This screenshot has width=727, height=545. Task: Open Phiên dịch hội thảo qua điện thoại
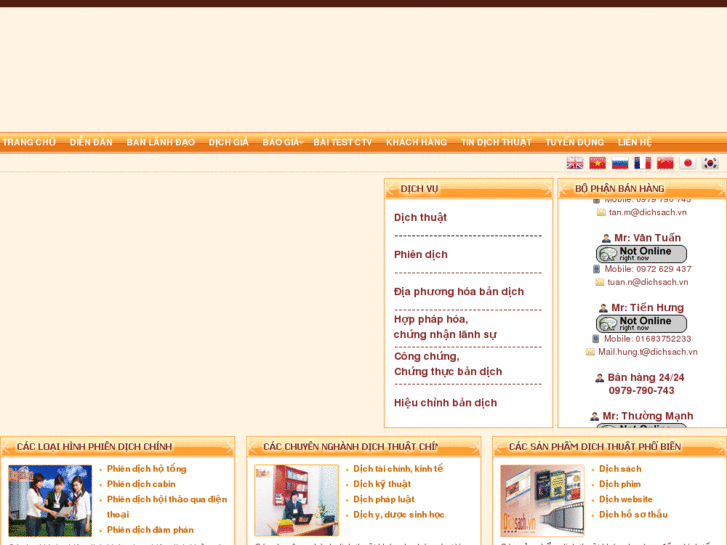(167, 507)
